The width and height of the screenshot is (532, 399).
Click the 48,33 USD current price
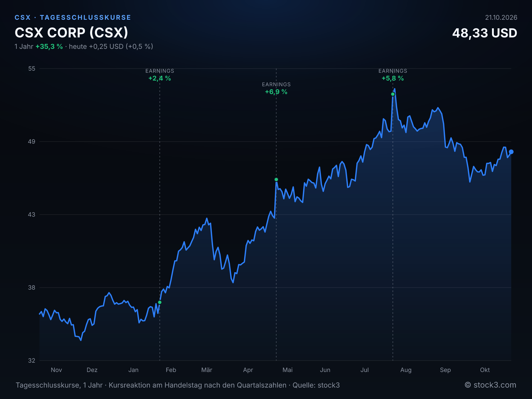(485, 33)
